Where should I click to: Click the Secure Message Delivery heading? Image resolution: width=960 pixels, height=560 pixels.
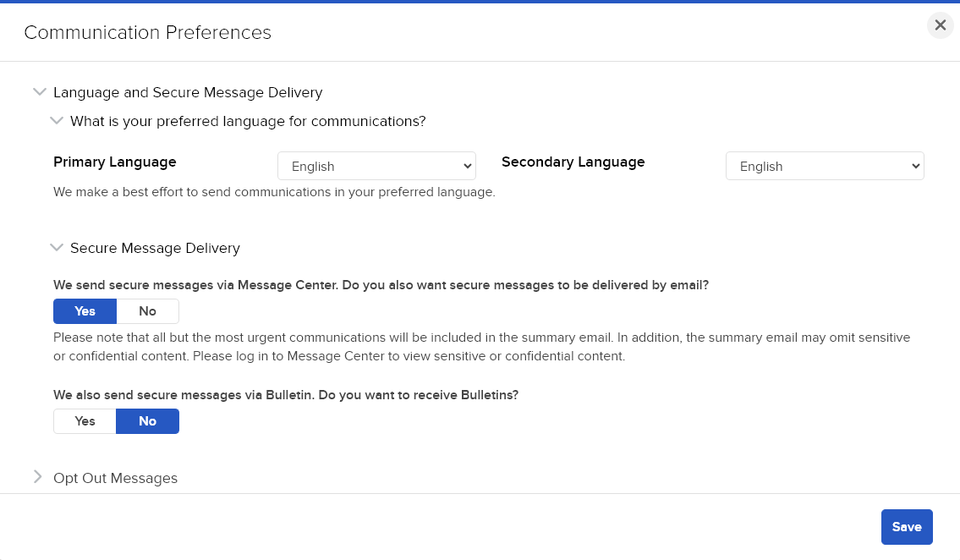tap(155, 248)
